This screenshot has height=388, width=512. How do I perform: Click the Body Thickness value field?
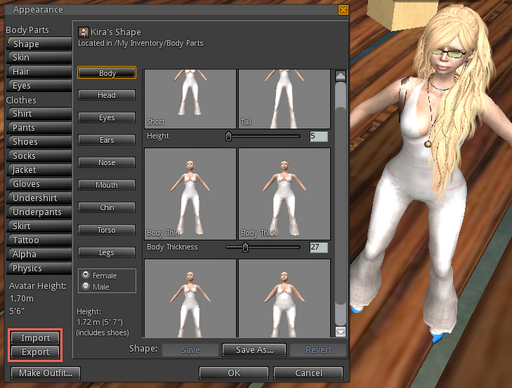click(x=319, y=247)
